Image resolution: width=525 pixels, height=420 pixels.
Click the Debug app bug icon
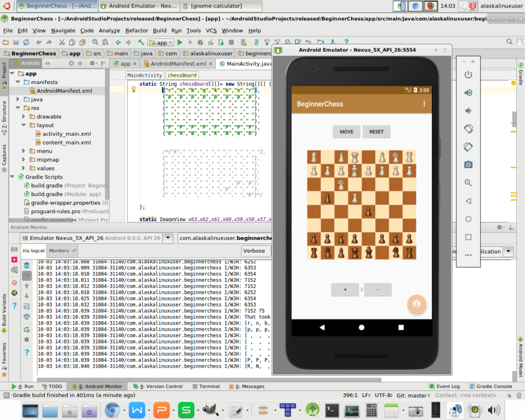(x=199, y=43)
